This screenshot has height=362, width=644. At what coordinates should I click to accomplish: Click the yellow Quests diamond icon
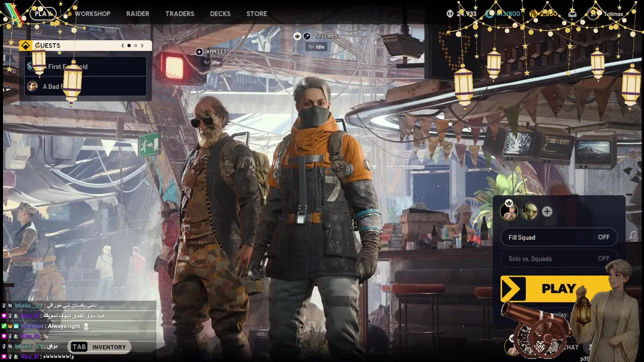pyautogui.click(x=26, y=45)
